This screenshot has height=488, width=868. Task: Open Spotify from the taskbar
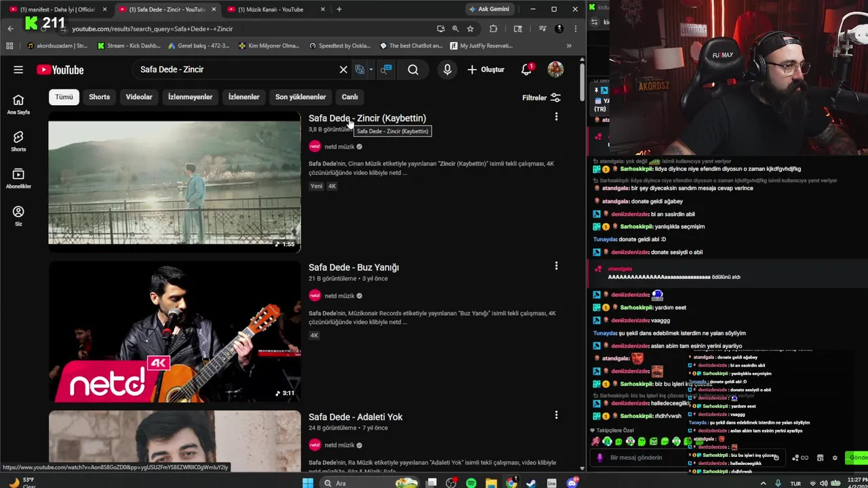(x=471, y=483)
